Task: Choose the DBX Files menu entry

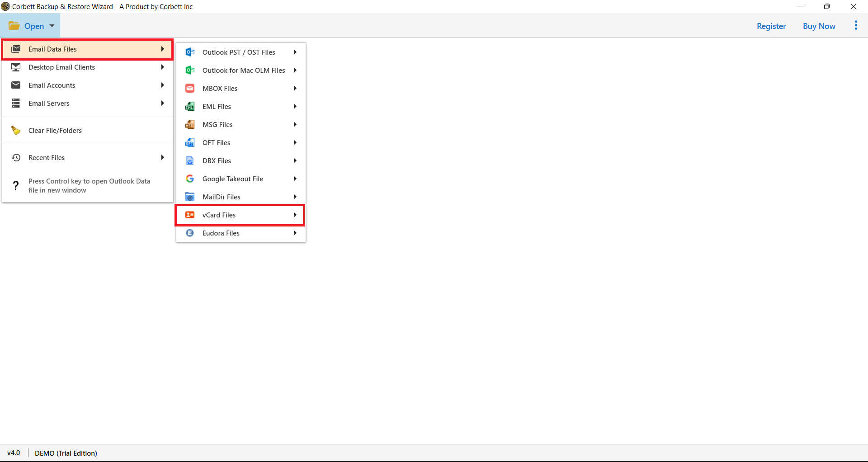Action: click(x=241, y=160)
